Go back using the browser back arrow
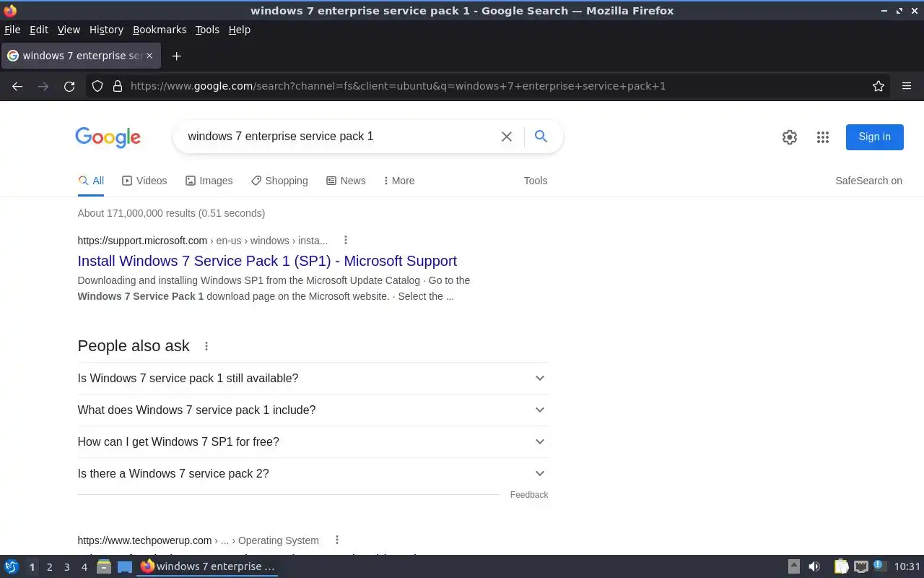This screenshot has width=924, height=578. point(17,86)
